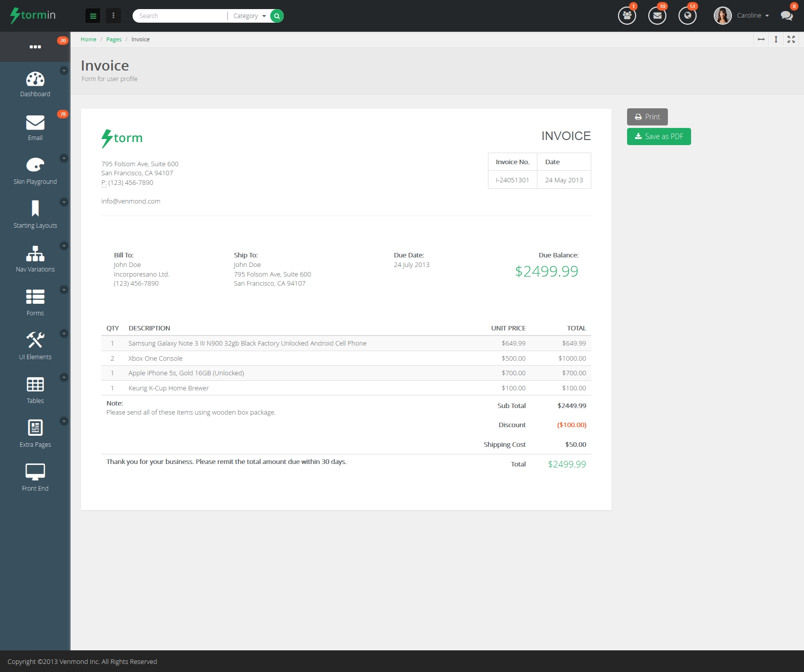This screenshot has width=804, height=672.
Task: Click the green search magnifier button
Action: tap(277, 16)
